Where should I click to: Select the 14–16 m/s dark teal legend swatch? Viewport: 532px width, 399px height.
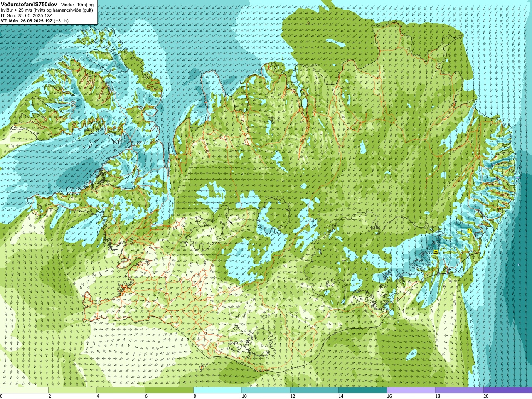point(362,390)
